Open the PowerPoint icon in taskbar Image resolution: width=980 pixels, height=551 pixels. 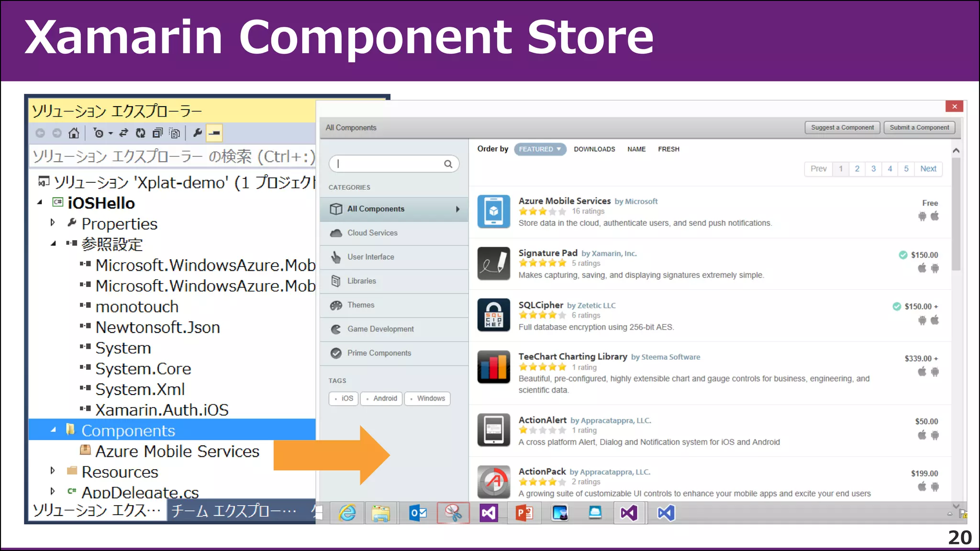point(524,513)
